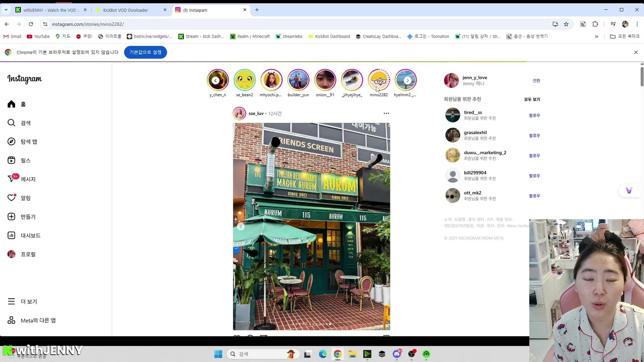The width and height of the screenshot is (644, 362).
Task: Open KickBot Dashboard bookmark
Action: [329, 36]
